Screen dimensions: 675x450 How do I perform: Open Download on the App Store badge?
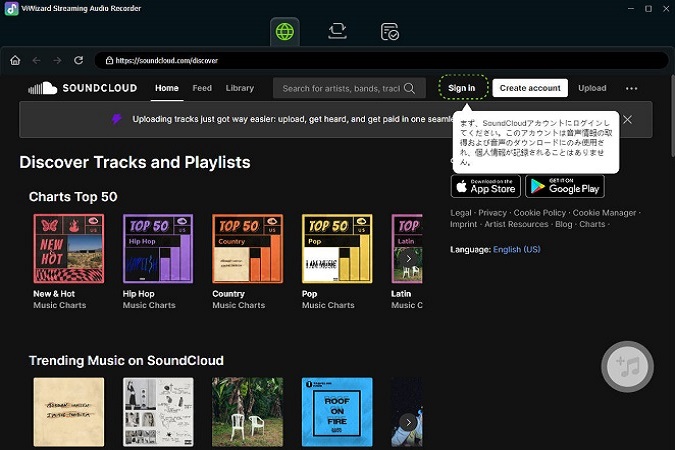point(486,186)
